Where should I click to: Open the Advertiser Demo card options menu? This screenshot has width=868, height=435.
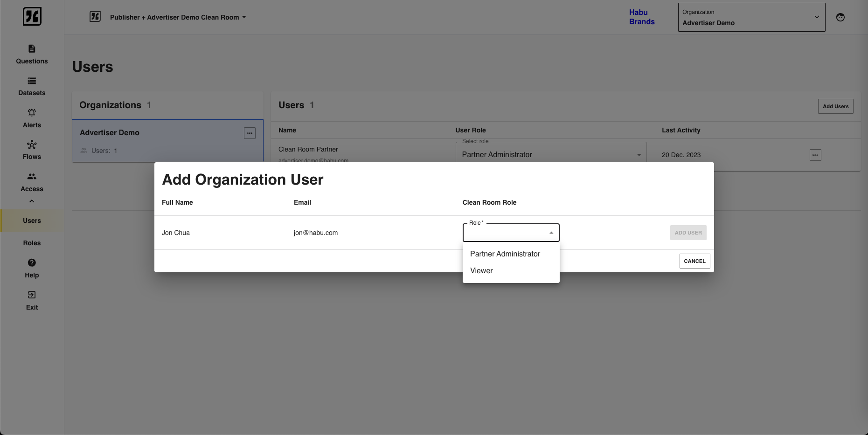[250, 133]
